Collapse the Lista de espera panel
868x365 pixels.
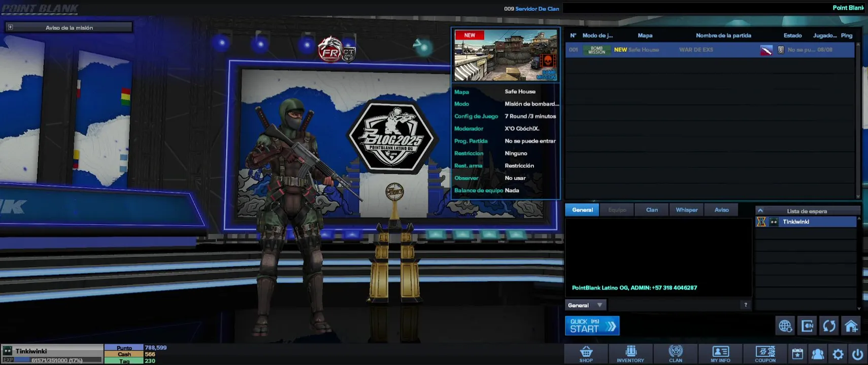(760, 211)
